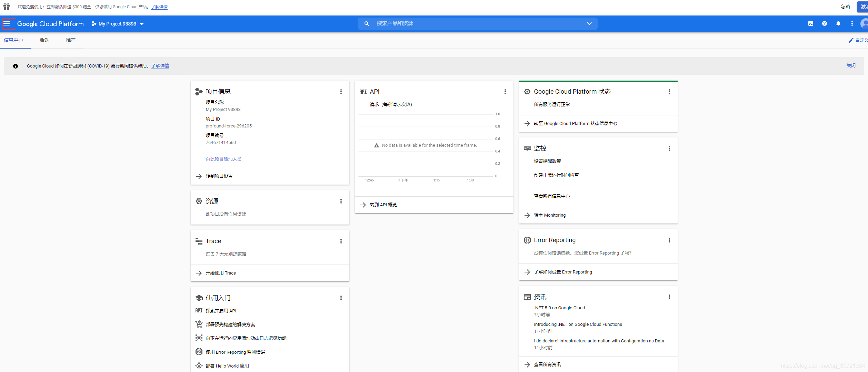Open 监控 card three-dot menu

click(669, 148)
